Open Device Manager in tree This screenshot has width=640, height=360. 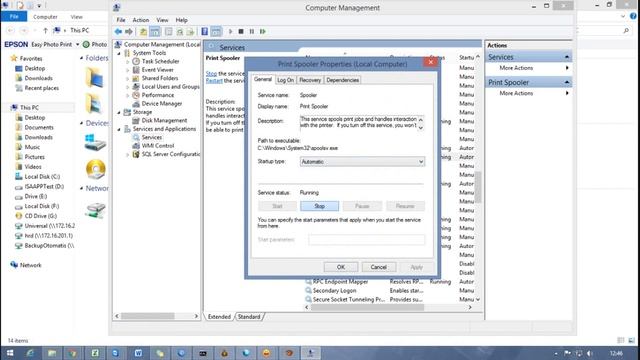pos(162,104)
